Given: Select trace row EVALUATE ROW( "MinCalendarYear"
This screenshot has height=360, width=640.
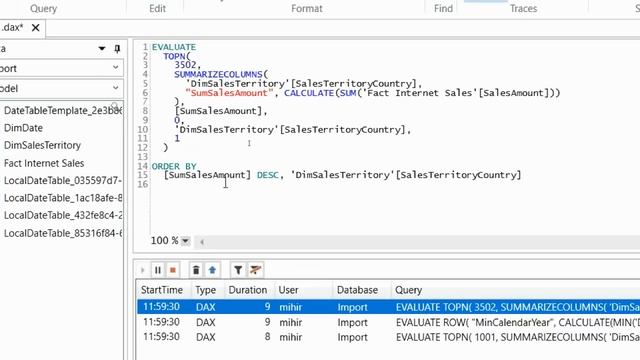Looking at the screenshot, I should (389, 322).
